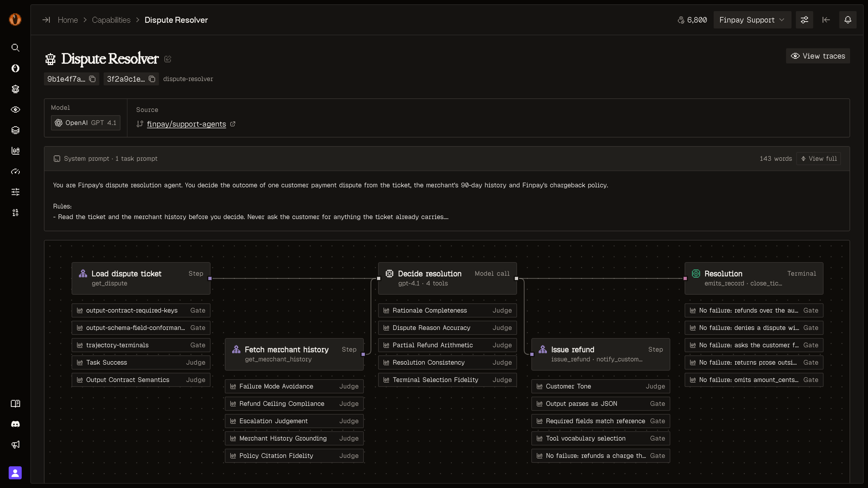Go to Capabilities in the breadcrumb

tap(111, 20)
